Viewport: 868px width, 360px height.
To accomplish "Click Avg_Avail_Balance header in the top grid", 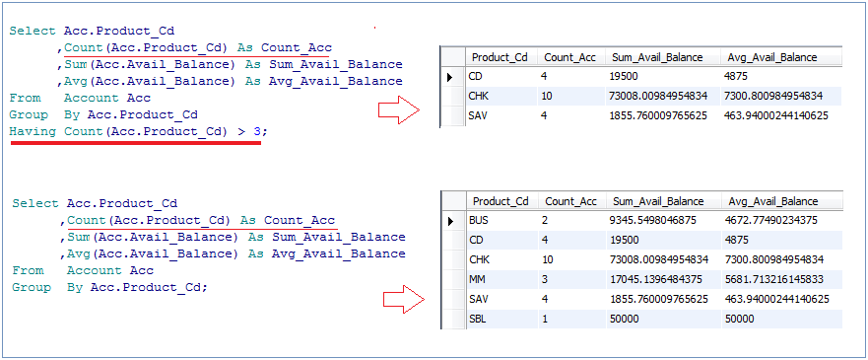I will 780,57.
